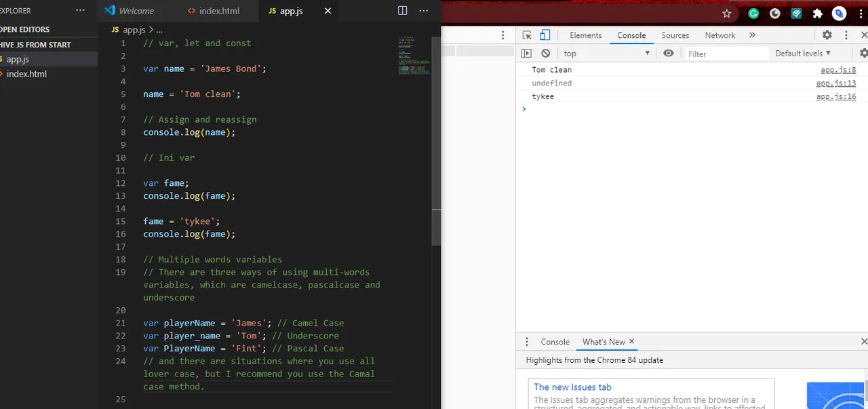Screen dimensions: 868x409
Task: Select the What's New drawer tab
Action: pyautogui.click(x=604, y=342)
